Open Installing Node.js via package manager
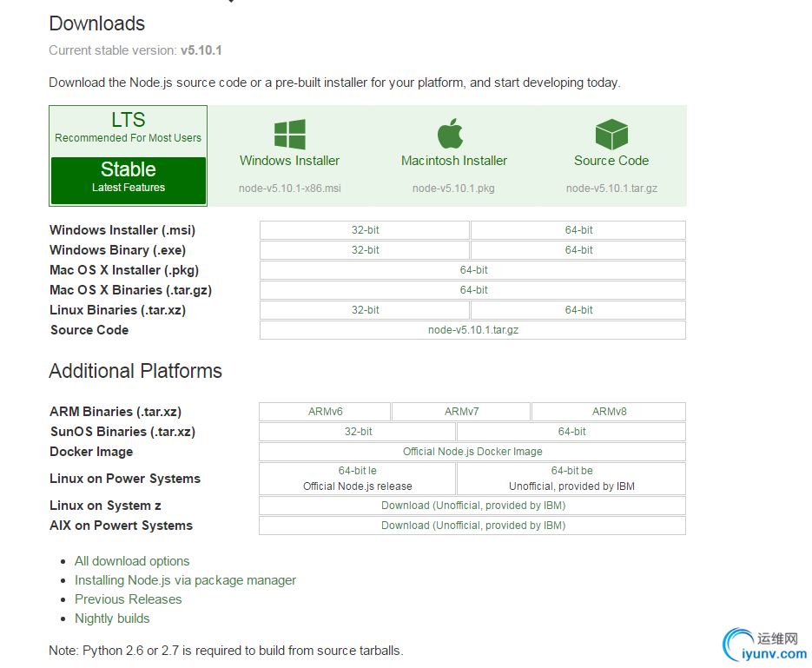The image size is (812, 668). click(x=185, y=580)
